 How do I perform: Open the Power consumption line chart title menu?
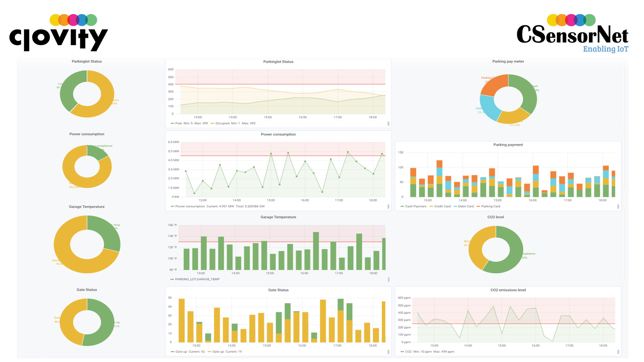[x=278, y=134]
